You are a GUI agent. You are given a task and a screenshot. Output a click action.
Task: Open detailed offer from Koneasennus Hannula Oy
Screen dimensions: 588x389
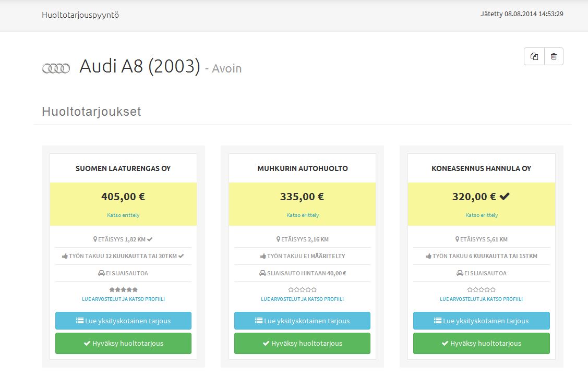481,321
